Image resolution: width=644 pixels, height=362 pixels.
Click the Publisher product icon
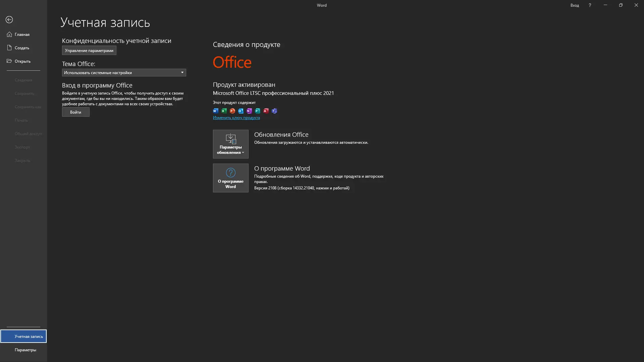[x=258, y=111]
